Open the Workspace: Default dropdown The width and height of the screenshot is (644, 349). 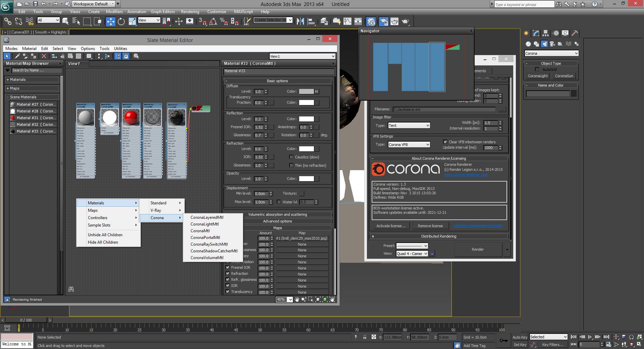click(x=93, y=4)
